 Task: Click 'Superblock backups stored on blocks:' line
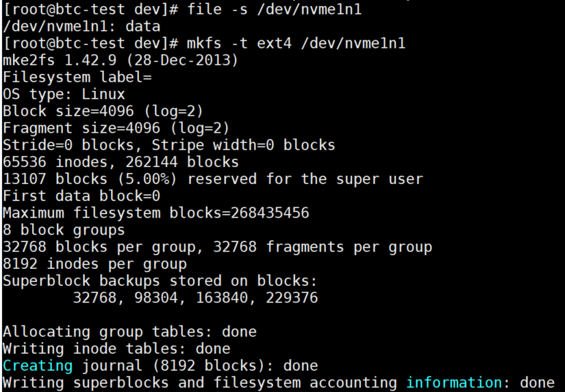pyautogui.click(x=160, y=280)
